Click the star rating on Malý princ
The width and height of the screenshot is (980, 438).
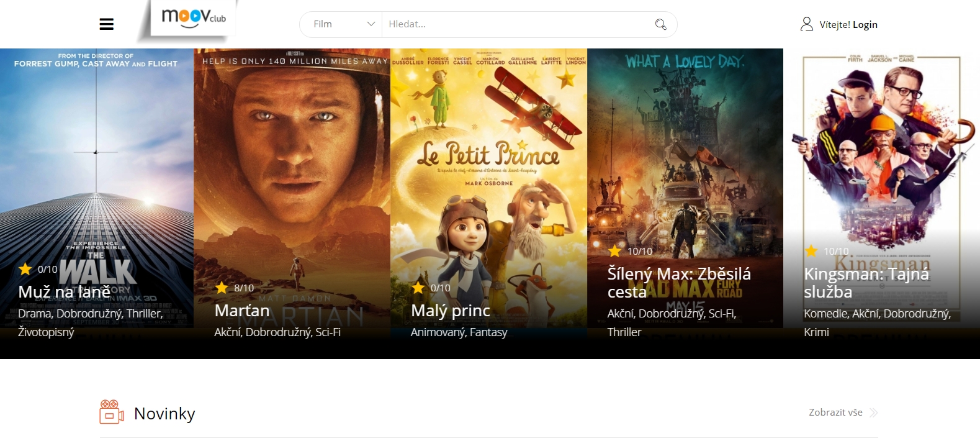418,288
